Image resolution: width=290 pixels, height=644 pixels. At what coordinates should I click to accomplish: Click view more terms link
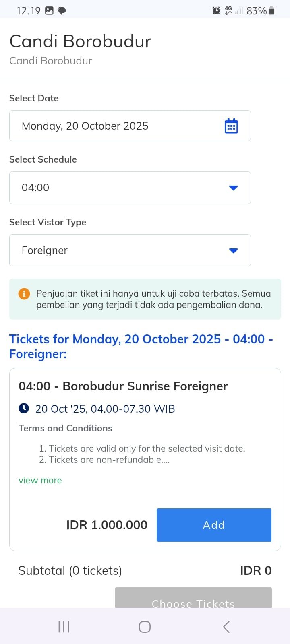(40, 480)
